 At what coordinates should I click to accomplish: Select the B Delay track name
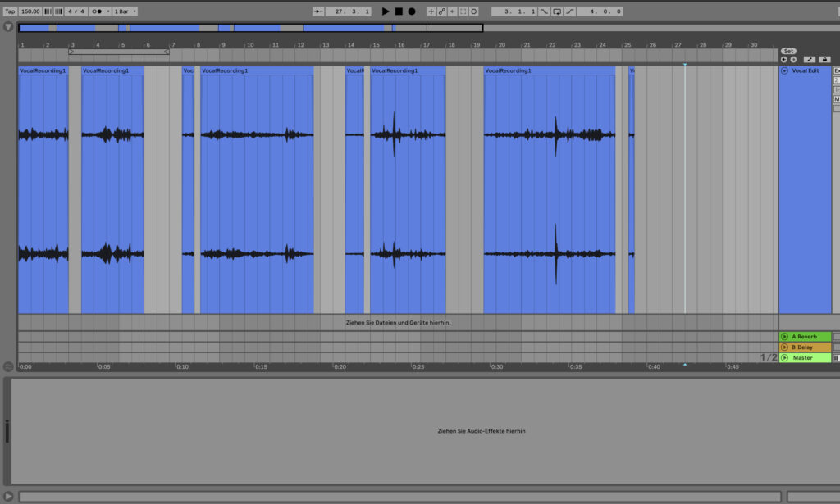click(802, 347)
